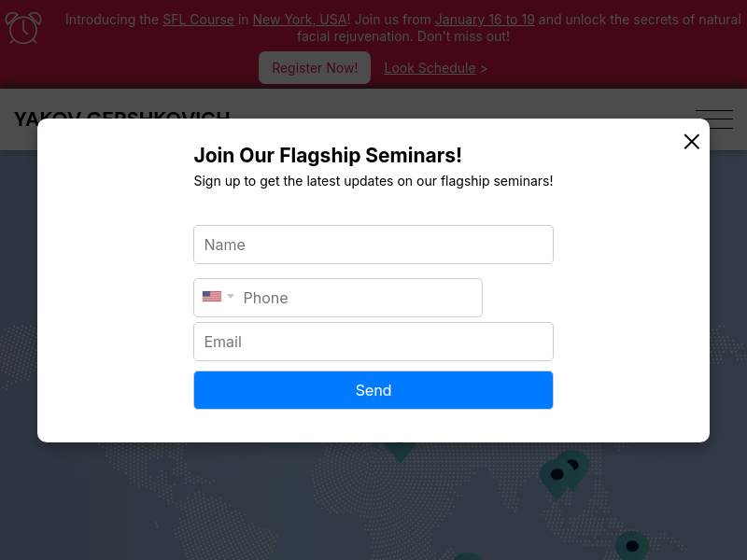Viewport: 747px width, 560px height.
Task: Click the January 16 to 19 link
Action: pyautogui.click(x=485, y=20)
